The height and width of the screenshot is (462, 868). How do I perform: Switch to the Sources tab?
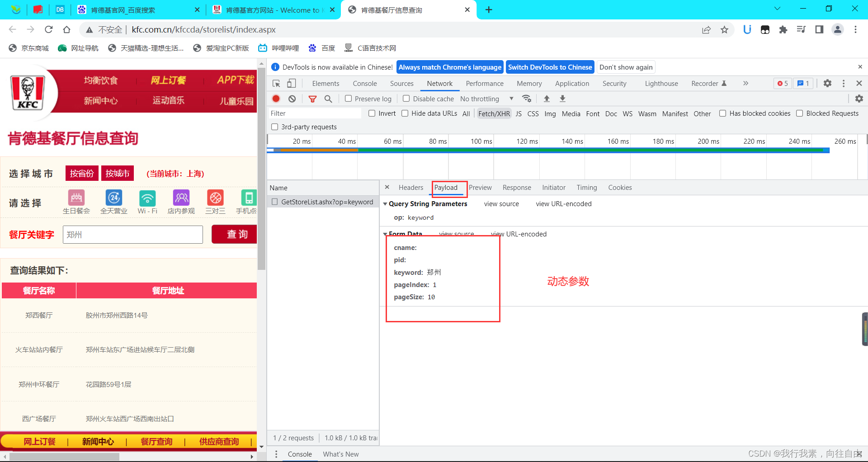[x=402, y=84]
